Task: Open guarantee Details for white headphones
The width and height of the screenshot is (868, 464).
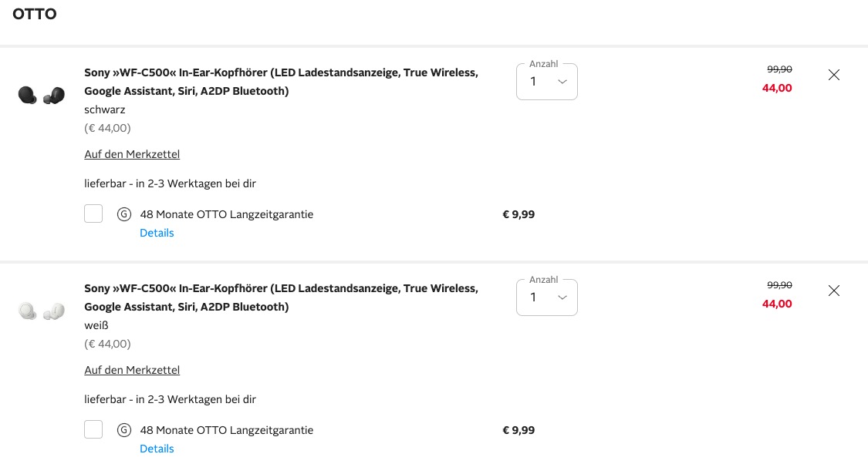Action: coord(157,449)
